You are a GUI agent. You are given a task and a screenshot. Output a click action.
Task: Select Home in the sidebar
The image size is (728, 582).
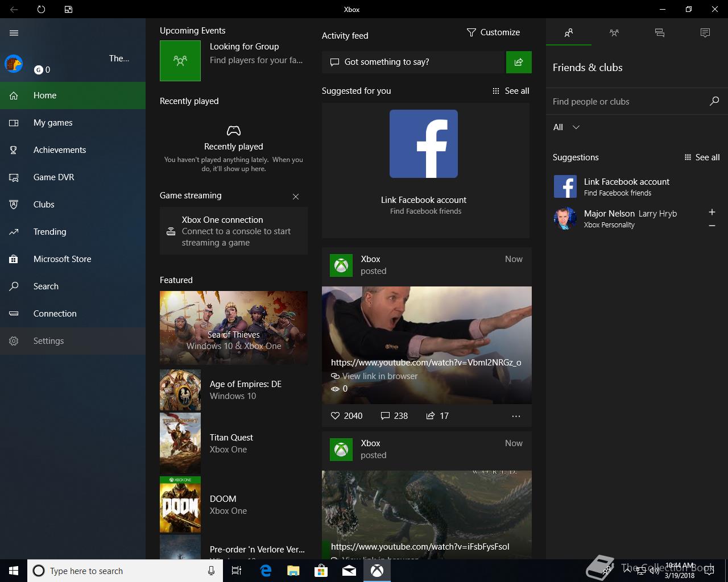73,95
